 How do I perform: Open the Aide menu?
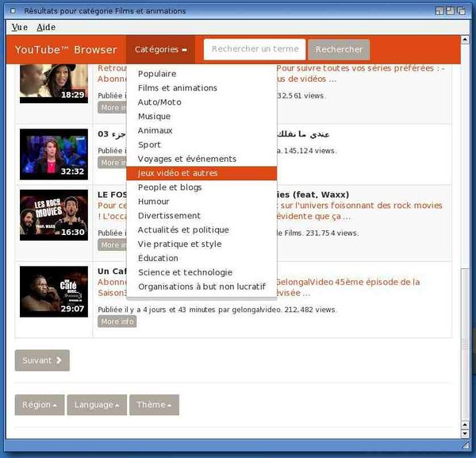(46, 27)
